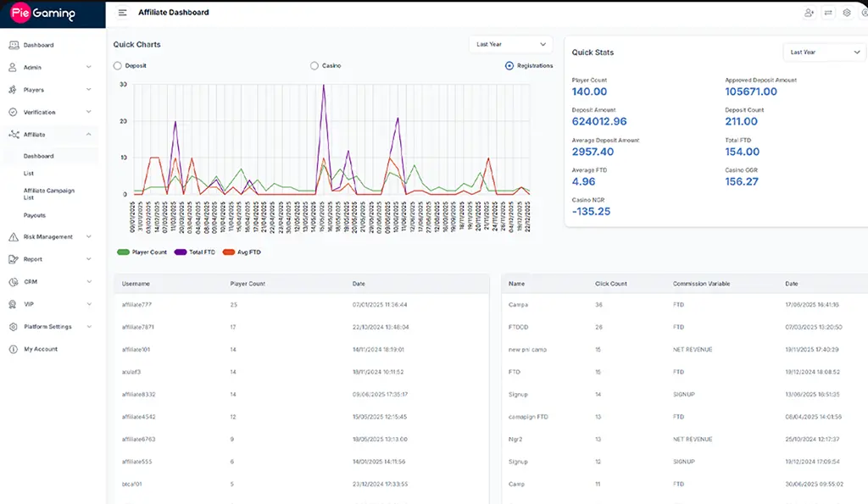
Task: Open Affiliate Campaign List item
Action: click(48, 194)
